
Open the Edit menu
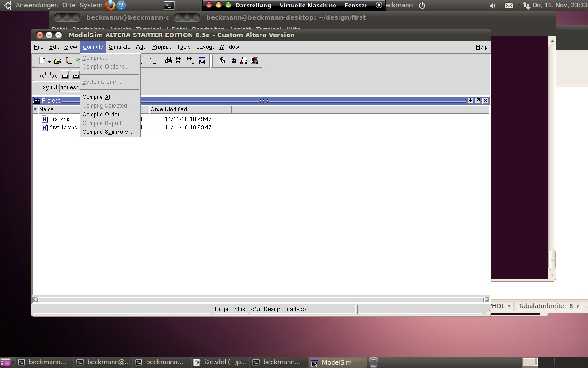(x=54, y=47)
